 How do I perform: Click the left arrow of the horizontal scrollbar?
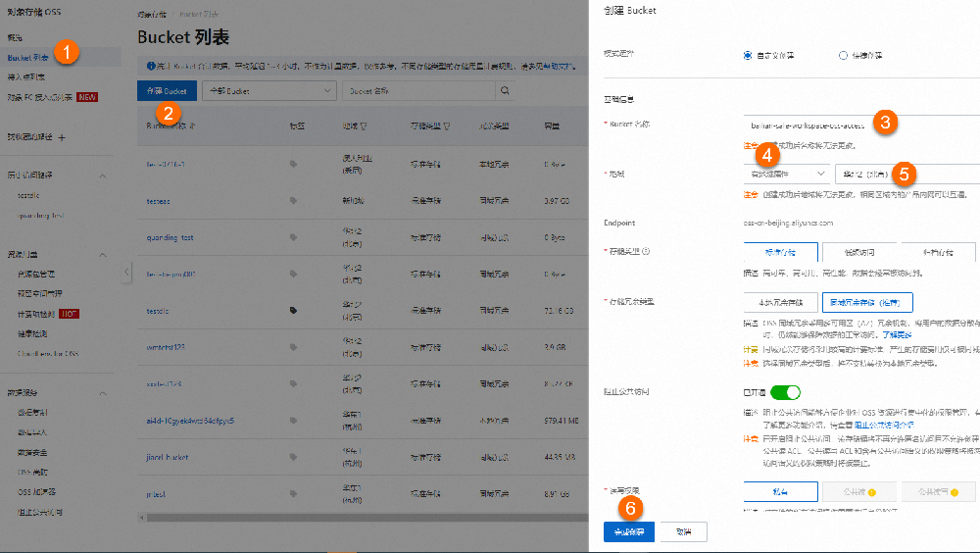pos(141,518)
